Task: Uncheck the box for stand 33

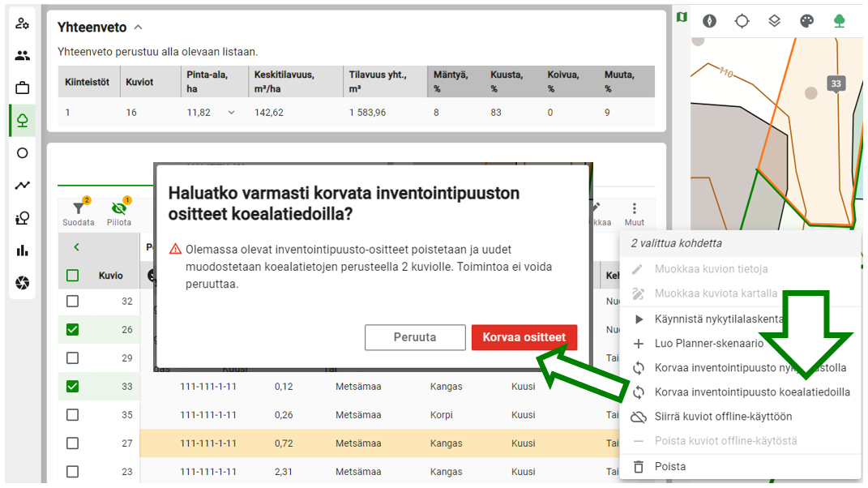Action: point(72,386)
